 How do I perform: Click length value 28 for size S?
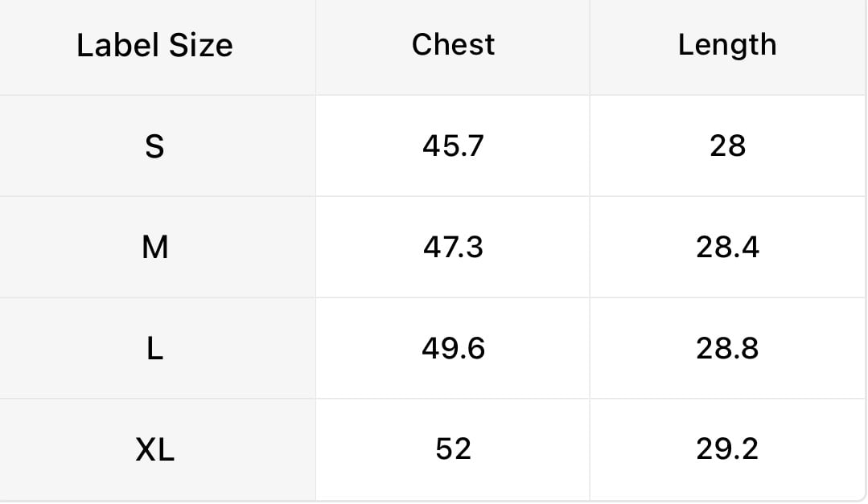(727, 146)
